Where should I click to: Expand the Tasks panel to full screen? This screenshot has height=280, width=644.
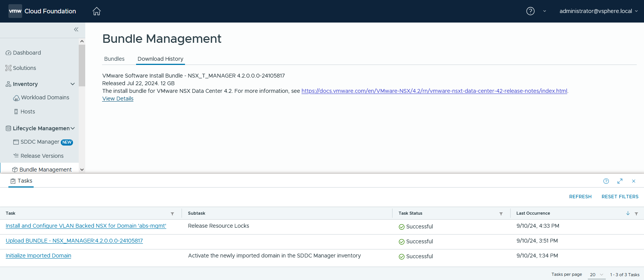620,181
